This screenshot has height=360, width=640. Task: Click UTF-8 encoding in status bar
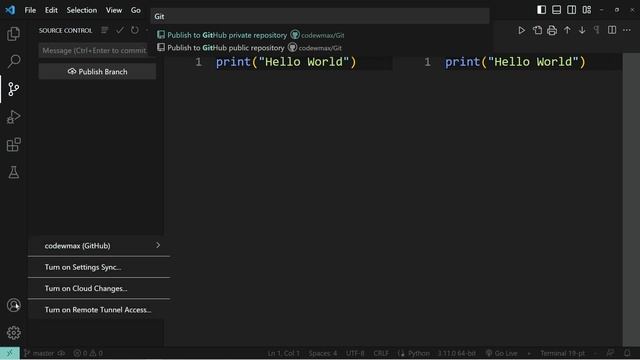(355, 353)
